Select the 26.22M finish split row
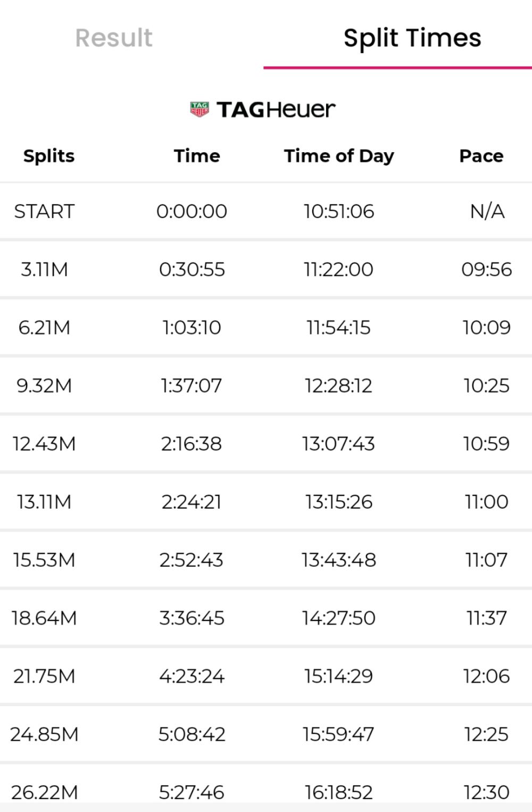Viewport: 532px width, 812px height. pos(266,789)
